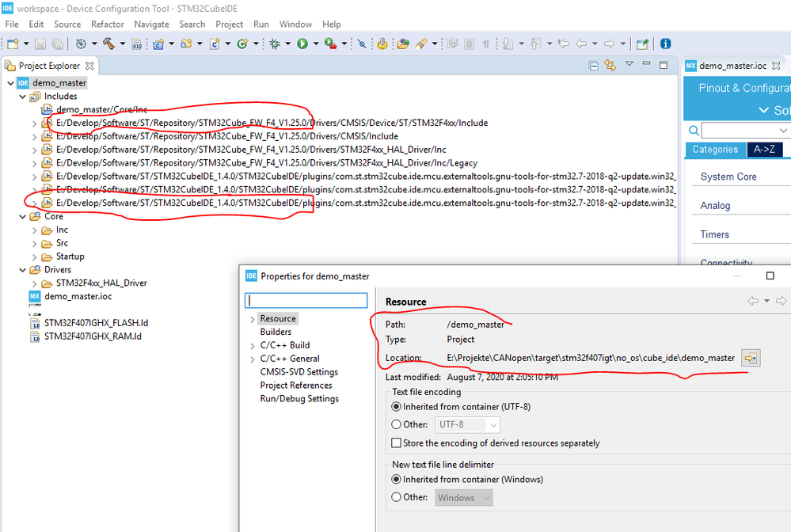The width and height of the screenshot is (791, 532).
Task: Select STM32F407IGHX_RAM.ld file
Action: (x=93, y=336)
